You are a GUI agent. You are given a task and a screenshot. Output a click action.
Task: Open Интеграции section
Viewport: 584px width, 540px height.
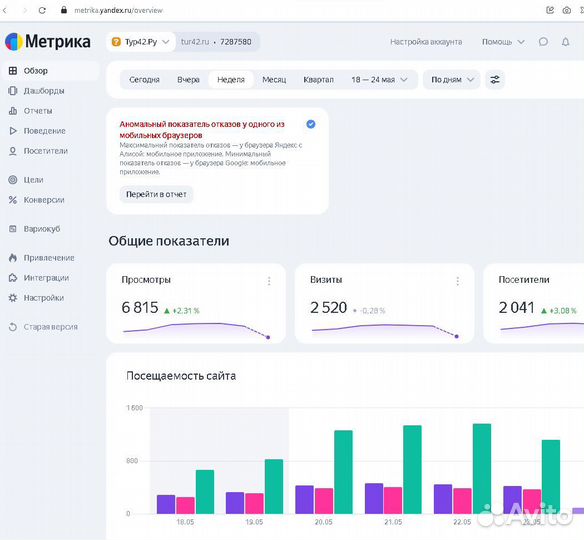(46, 278)
